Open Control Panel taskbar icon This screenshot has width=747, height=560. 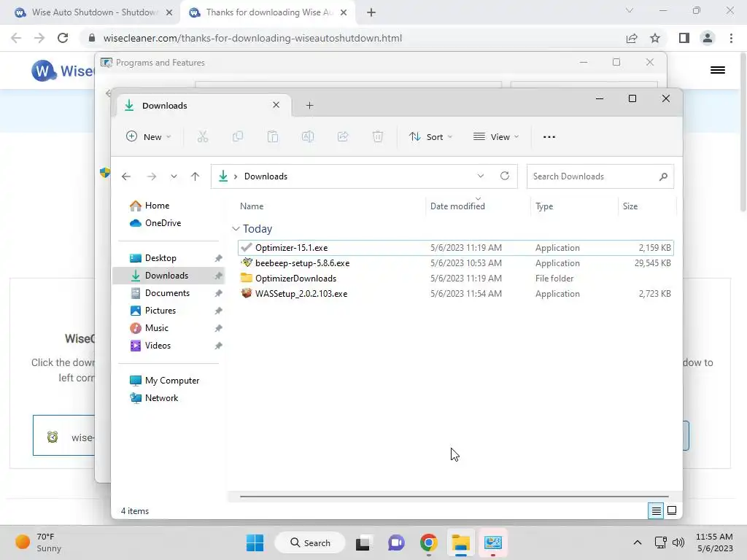[x=493, y=542]
